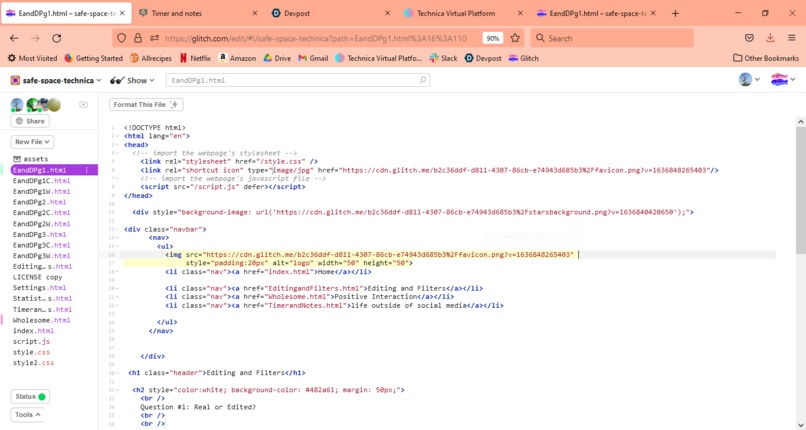This screenshot has width=806, height=430.
Task: Collapse the nav tag fold arrow
Action: pos(117,238)
